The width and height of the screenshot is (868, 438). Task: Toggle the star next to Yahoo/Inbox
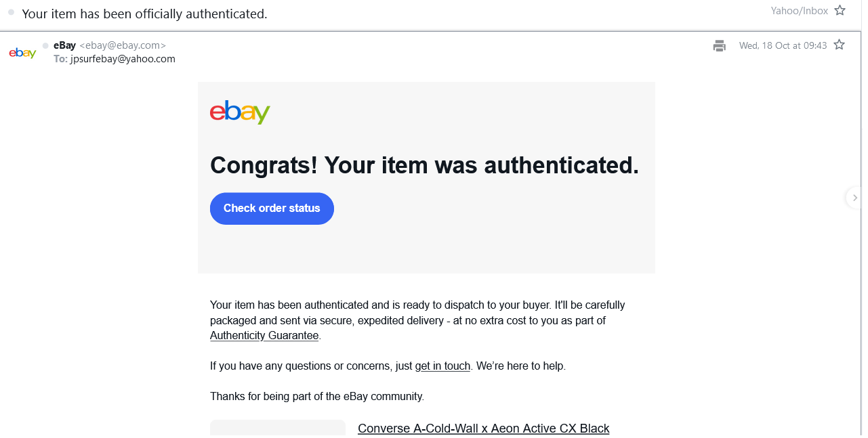coord(840,11)
